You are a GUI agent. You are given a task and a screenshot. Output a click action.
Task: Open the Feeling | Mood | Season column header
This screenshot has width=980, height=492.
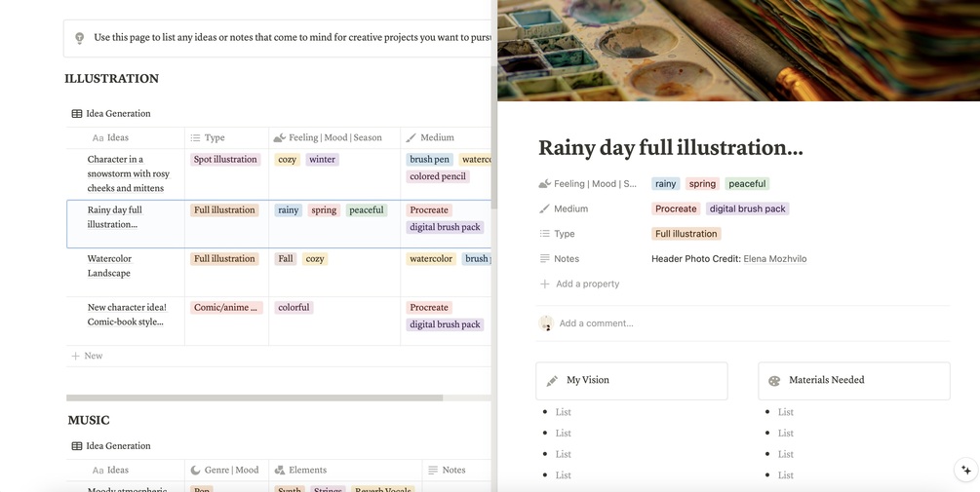[x=334, y=138]
